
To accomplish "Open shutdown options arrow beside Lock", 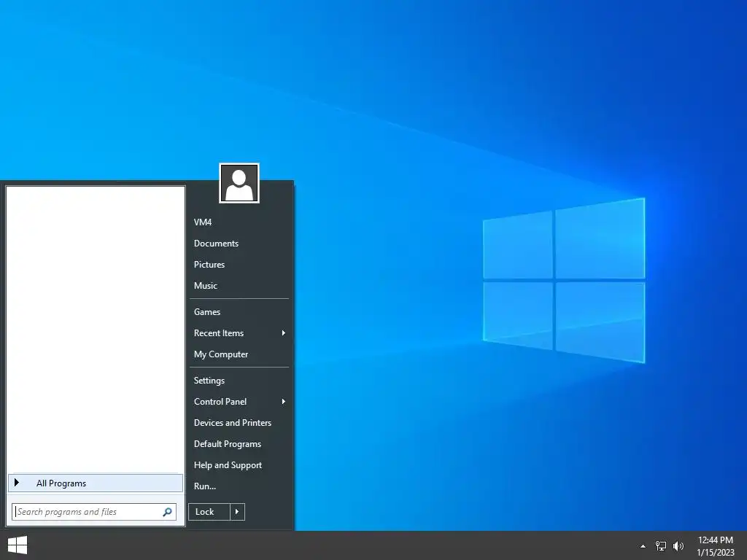I will [237, 512].
